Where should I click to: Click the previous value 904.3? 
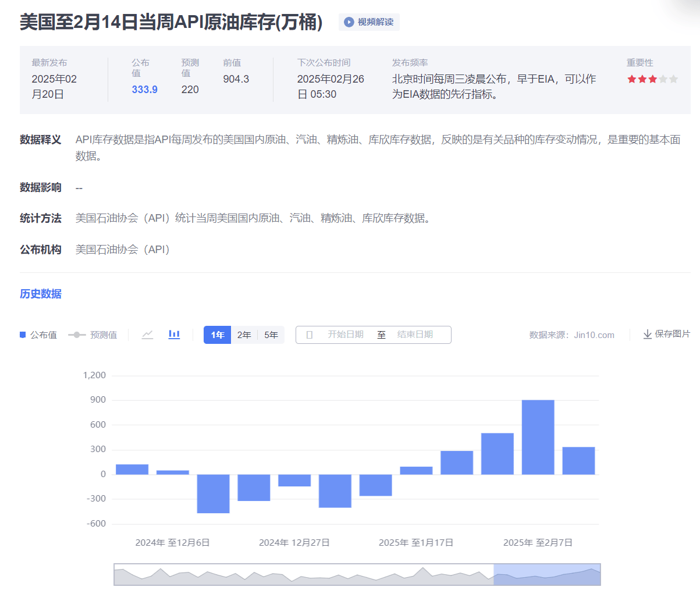(x=236, y=79)
